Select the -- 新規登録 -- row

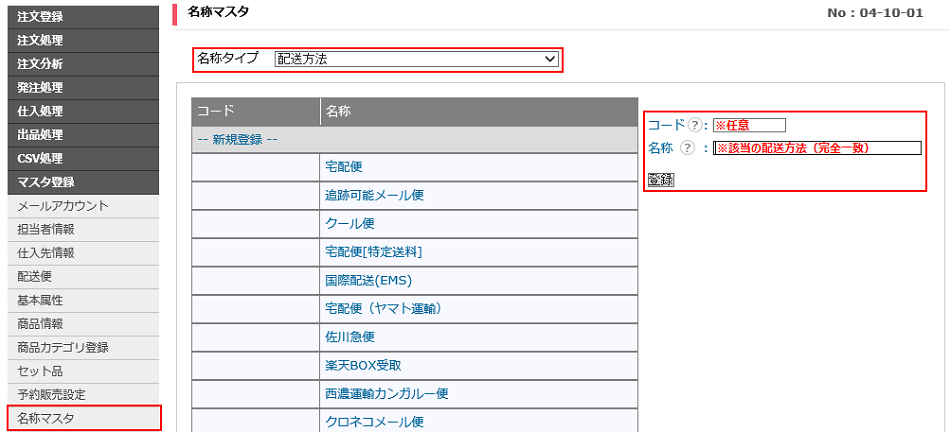(414, 139)
